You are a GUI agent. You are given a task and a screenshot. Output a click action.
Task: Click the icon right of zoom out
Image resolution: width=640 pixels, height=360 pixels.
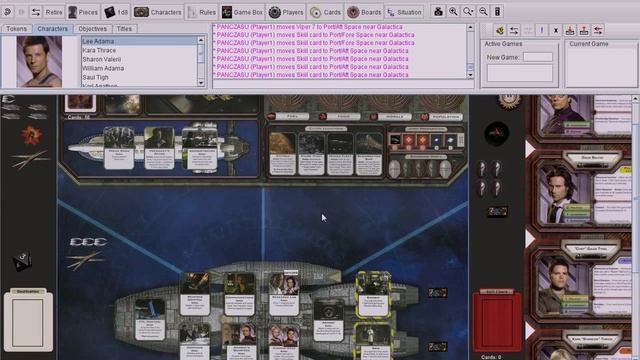[x=498, y=11]
